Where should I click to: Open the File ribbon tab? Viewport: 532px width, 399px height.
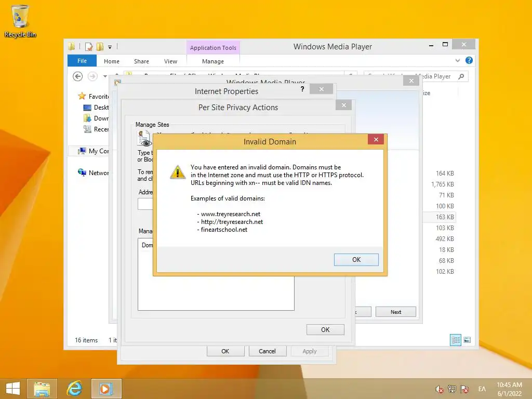[x=82, y=61]
